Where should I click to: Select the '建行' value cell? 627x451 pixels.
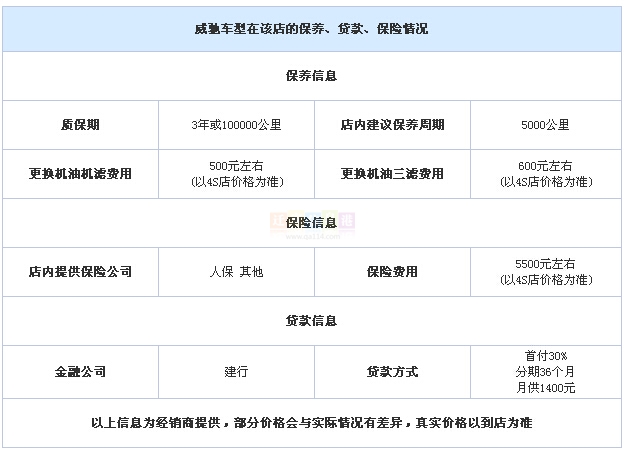pyautogui.click(x=236, y=372)
